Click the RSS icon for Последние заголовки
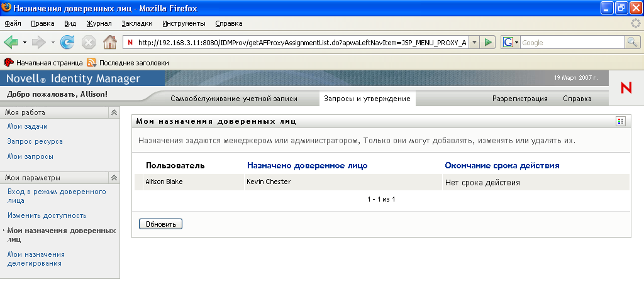 (92, 63)
